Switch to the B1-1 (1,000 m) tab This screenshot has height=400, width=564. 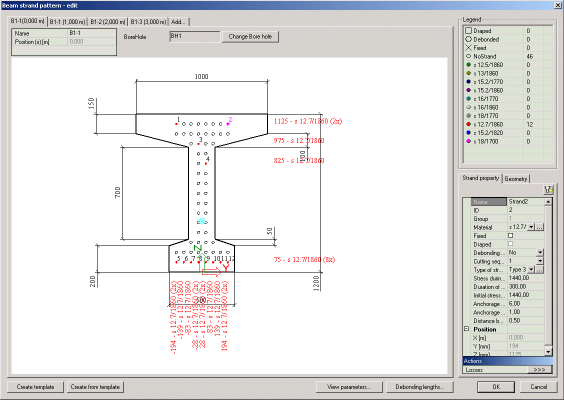coord(67,22)
